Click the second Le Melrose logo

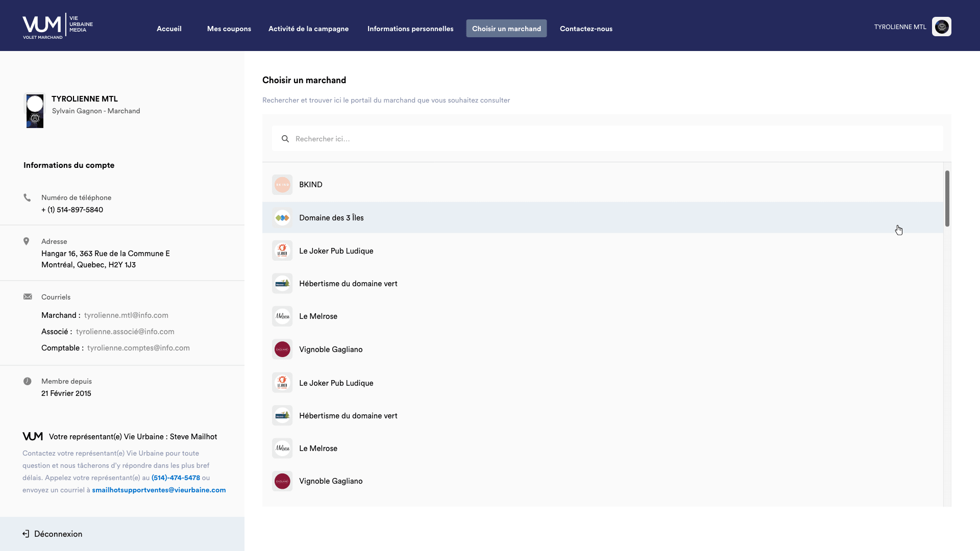[282, 448]
